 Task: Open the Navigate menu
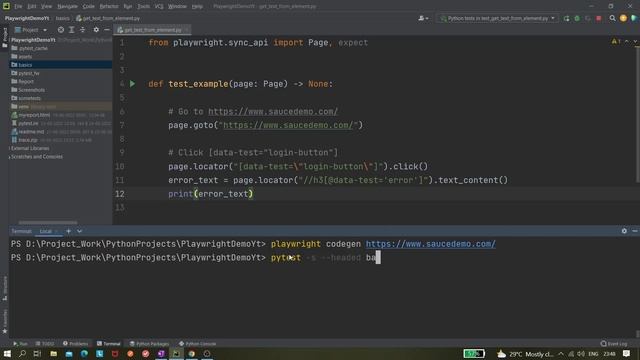coord(67,7)
